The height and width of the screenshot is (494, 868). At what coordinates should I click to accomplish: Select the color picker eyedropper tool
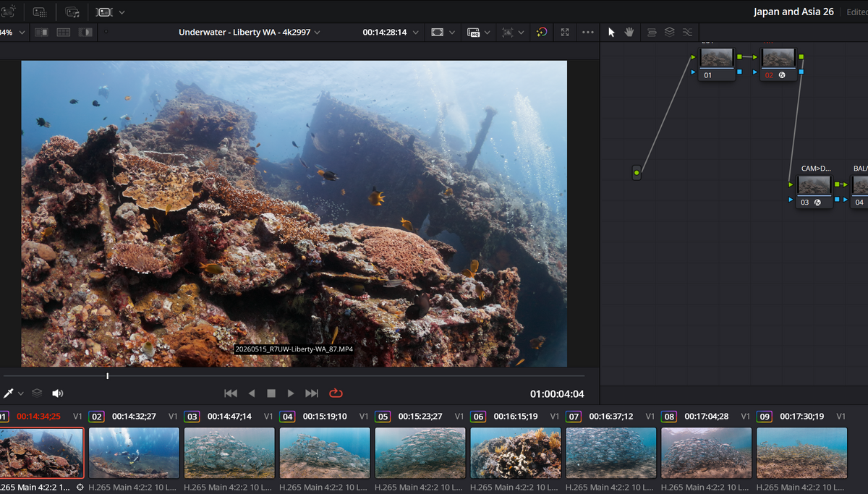(x=9, y=393)
